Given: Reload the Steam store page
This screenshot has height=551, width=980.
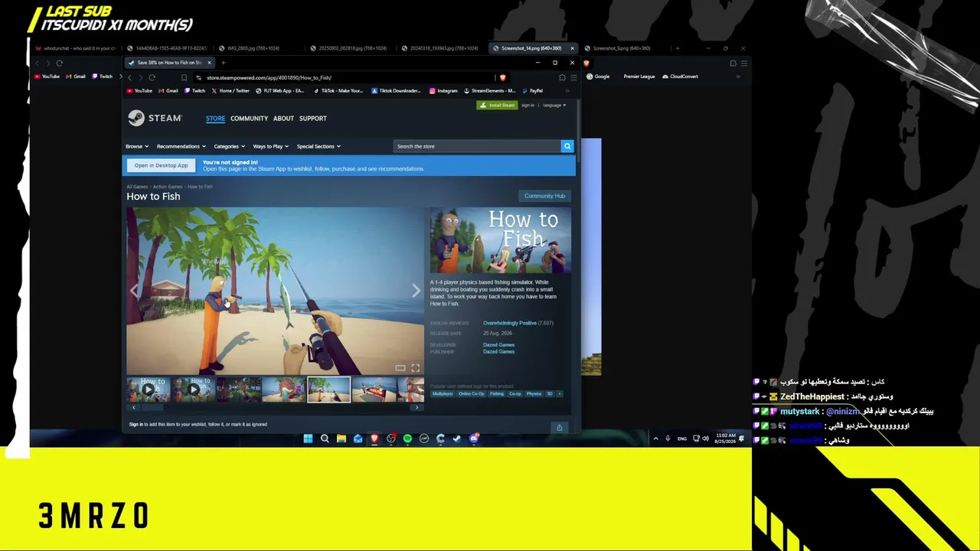Looking at the screenshot, I should (152, 77).
